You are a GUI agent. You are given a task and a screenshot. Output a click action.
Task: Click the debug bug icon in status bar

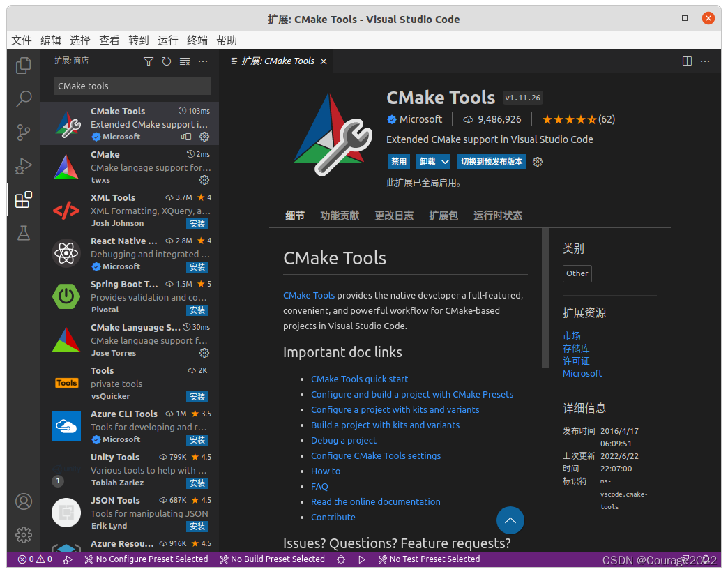(341, 559)
